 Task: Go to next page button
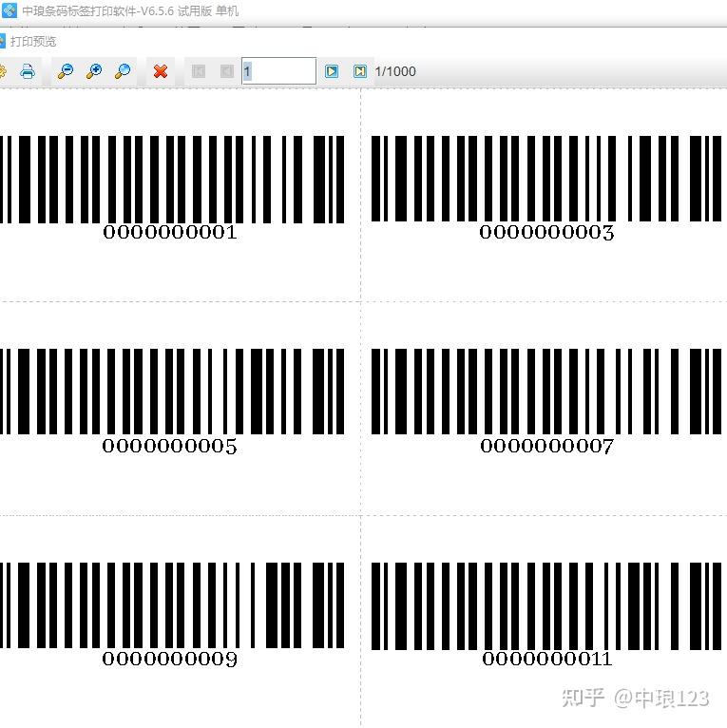tap(332, 71)
